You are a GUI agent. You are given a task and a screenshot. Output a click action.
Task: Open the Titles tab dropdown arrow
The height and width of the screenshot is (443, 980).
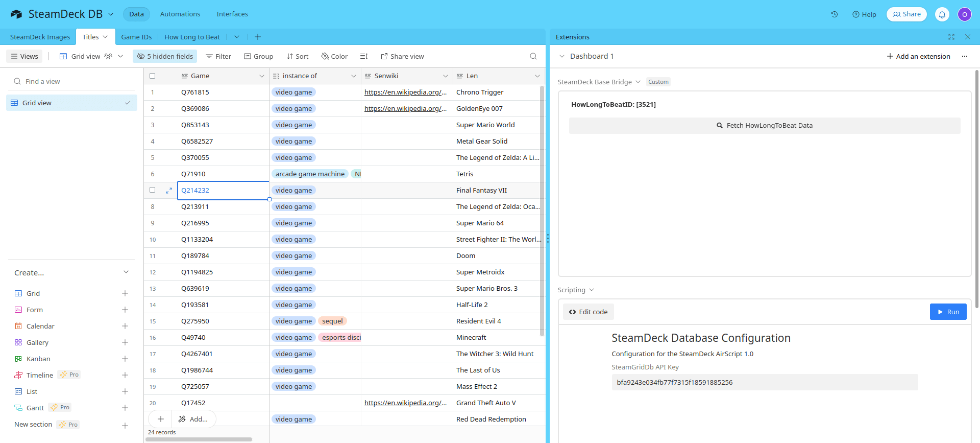(x=105, y=37)
